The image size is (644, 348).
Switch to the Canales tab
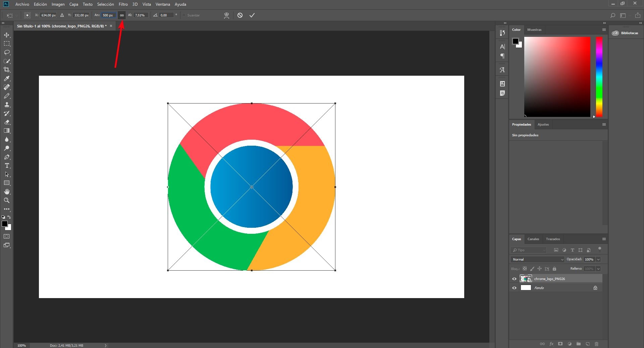(533, 239)
